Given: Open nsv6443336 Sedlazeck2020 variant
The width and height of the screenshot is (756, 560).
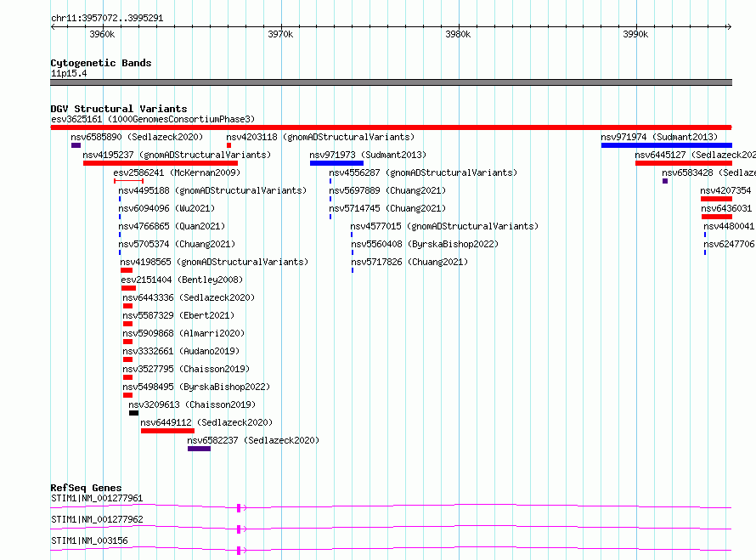Looking at the screenshot, I should [x=189, y=297].
